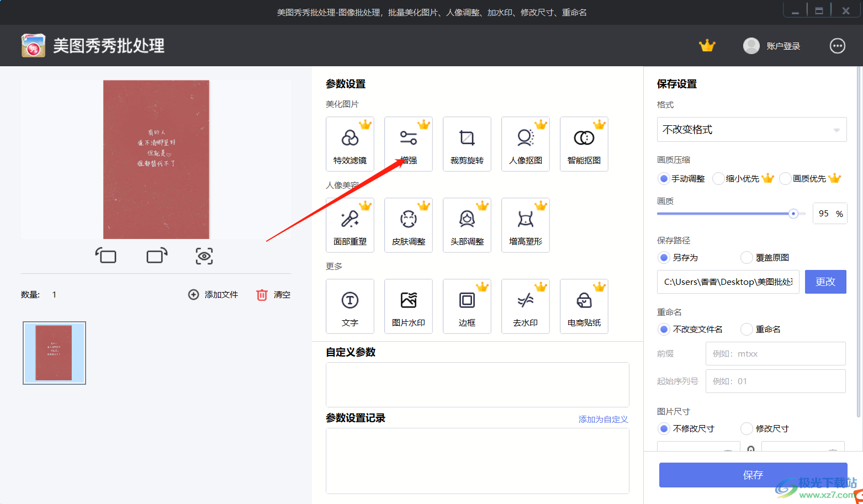863x504 pixels.
Task: Open the 智能抠图 smart cutout tool
Action: click(584, 144)
